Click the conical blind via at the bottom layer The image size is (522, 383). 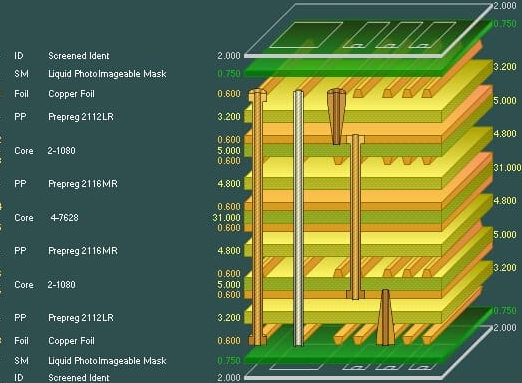pyautogui.click(x=385, y=317)
